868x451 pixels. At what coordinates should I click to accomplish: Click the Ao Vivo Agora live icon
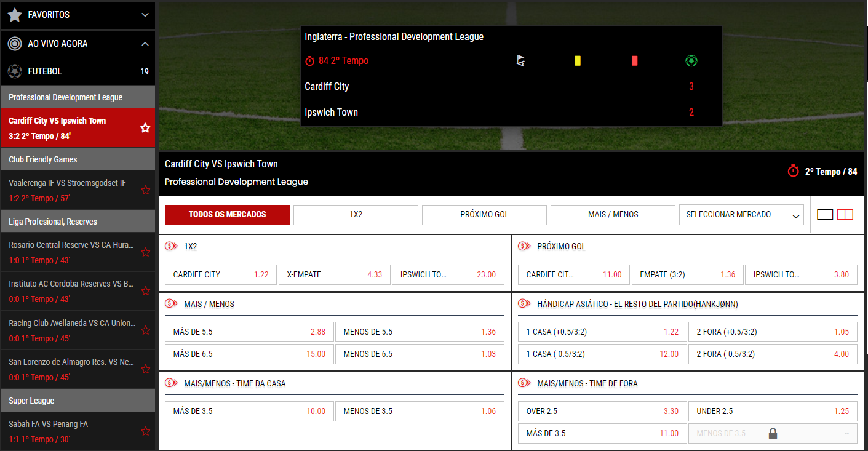15,44
